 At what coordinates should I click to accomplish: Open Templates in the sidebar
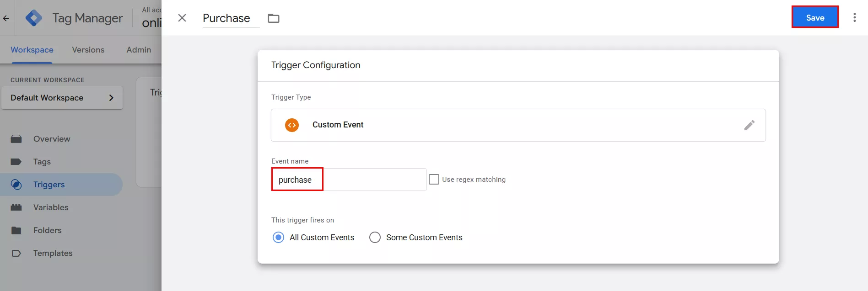coord(53,253)
